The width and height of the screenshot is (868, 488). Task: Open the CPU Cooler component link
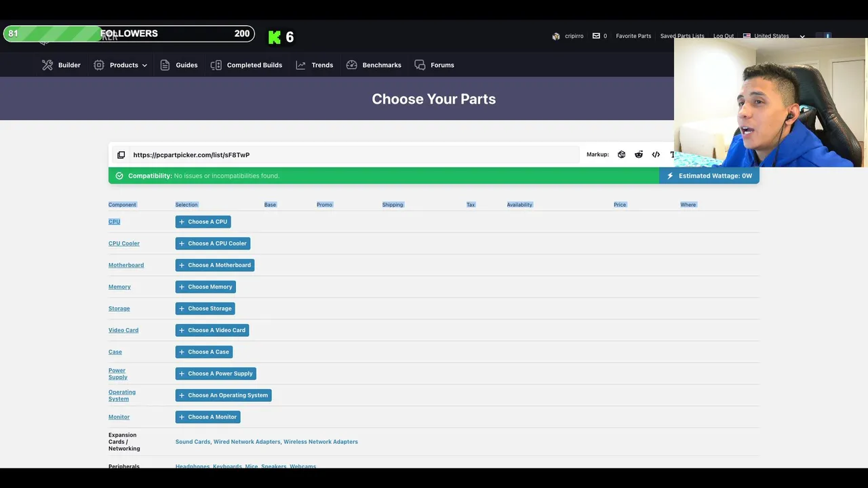(124, 243)
